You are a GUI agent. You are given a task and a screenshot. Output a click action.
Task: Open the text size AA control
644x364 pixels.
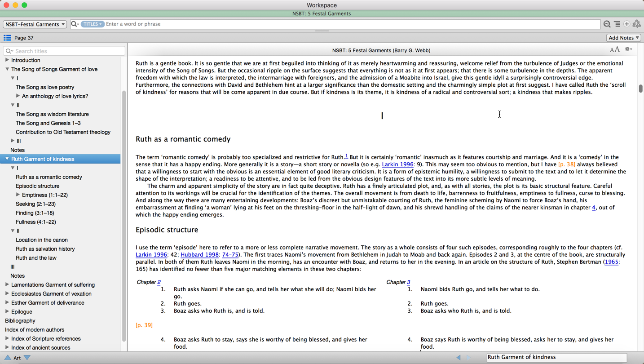point(615,50)
